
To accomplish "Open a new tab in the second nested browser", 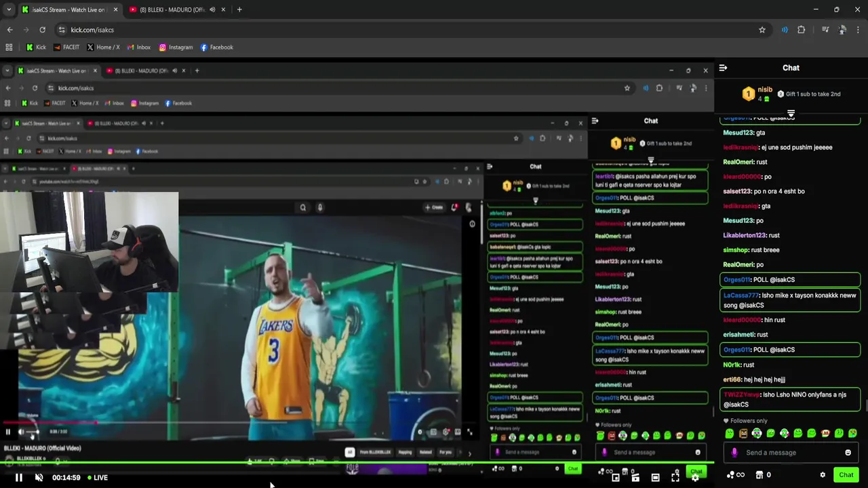I will pos(197,70).
